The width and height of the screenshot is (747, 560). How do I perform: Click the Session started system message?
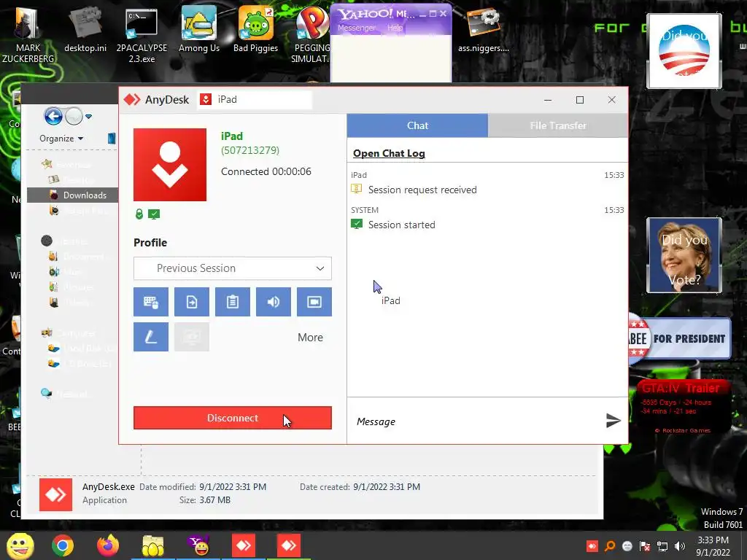pos(402,225)
